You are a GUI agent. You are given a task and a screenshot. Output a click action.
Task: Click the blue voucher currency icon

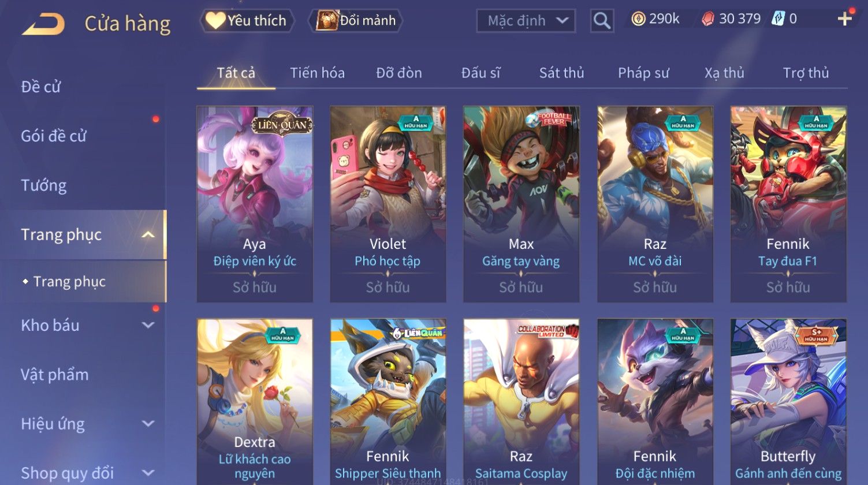coord(778,19)
